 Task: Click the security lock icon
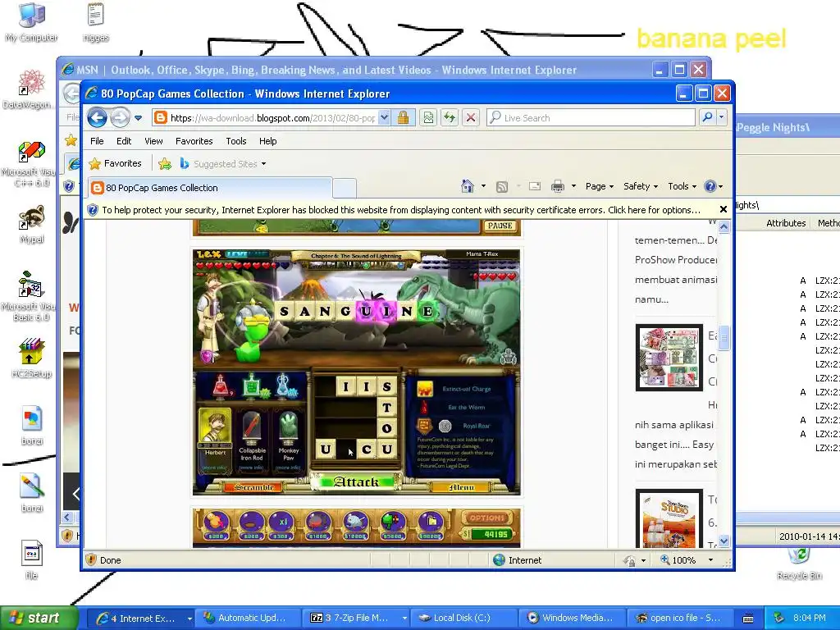coord(404,118)
